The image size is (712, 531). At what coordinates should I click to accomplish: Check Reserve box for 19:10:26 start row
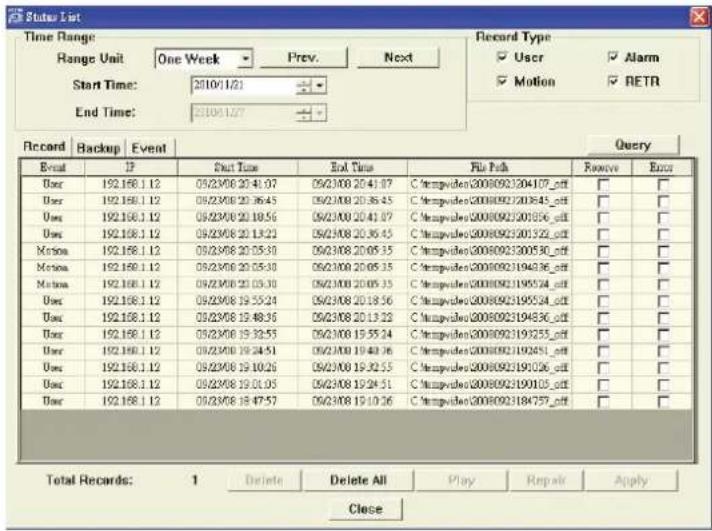[603, 368]
